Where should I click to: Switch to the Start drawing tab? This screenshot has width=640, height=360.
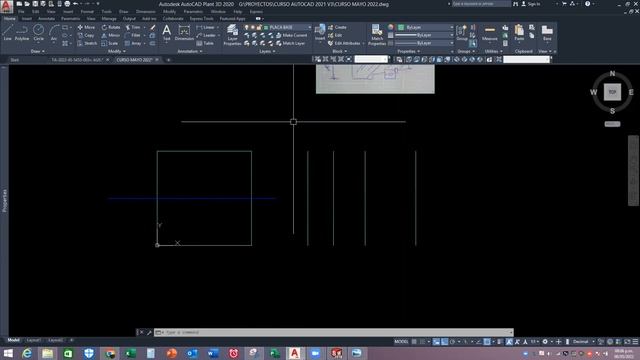tap(15, 60)
